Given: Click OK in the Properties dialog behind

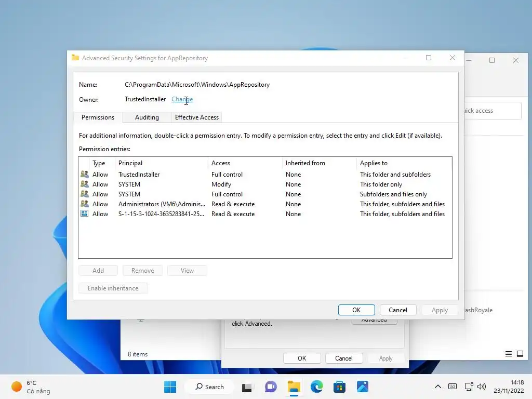Looking at the screenshot, I should point(302,358).
